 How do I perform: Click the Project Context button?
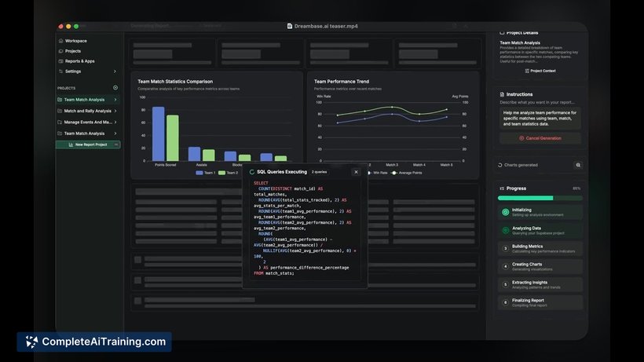pyautogui.click(x=540, y=71)
